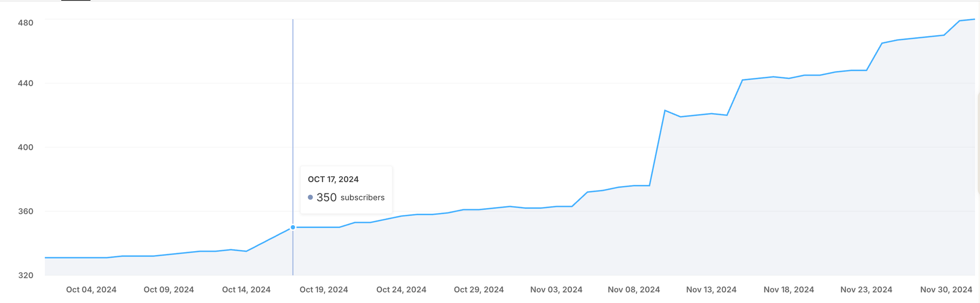Screen dimensions: 980x303
Task: Select the "Nov 08, 2024" x-axis label
Action: point(634,289)
